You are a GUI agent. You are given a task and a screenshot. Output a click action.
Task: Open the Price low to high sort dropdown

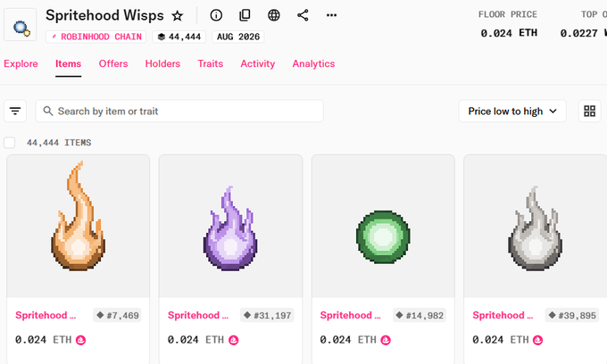click(x=512, y=111)
